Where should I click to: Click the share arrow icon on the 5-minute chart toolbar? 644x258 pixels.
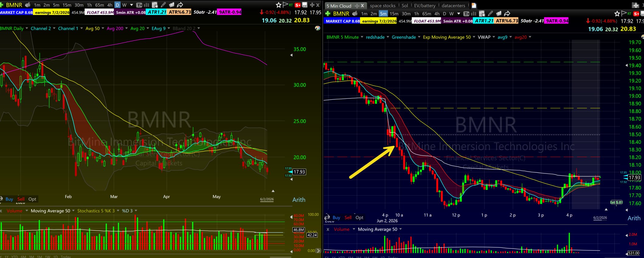tap(507, 13)
